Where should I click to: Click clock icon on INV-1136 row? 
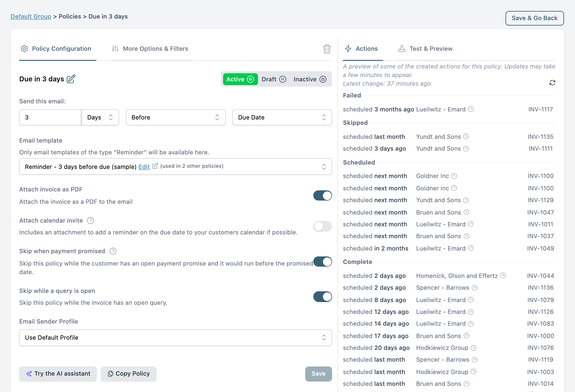coord(475,288)
